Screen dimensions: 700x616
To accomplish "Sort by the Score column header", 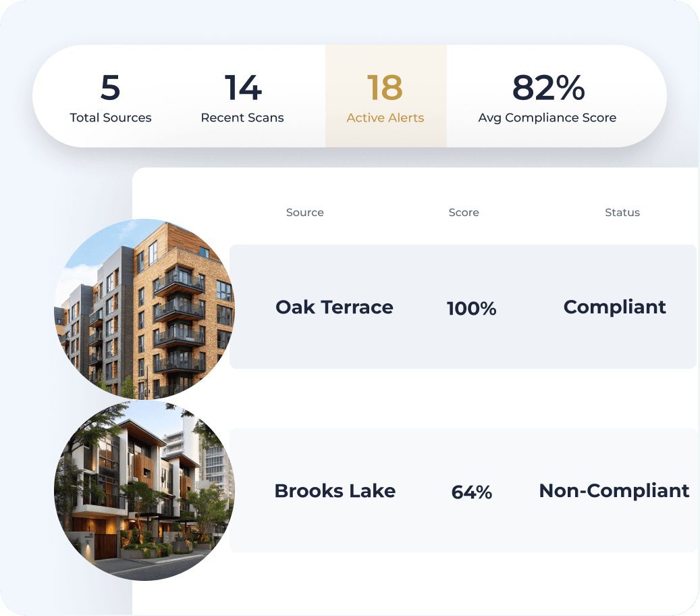I will click(464, 212).
